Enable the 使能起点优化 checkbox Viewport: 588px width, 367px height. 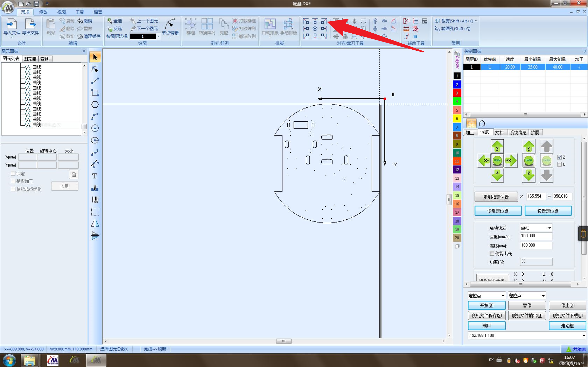pyautogui.click(x=13, y=189)
